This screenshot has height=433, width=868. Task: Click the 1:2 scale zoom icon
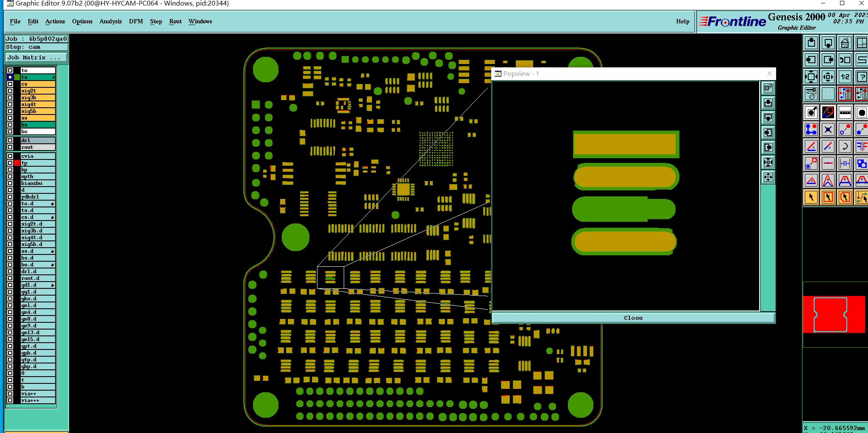pyautogui.click(x=845, y=77)
